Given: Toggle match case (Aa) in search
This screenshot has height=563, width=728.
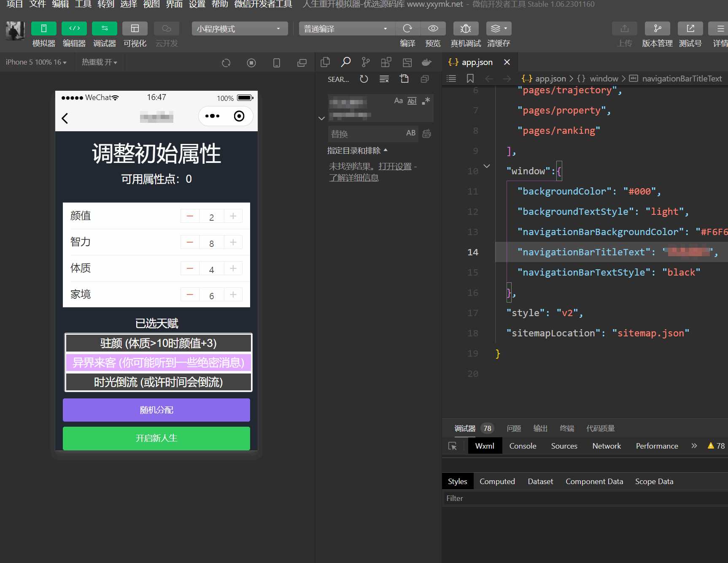Looking at the screenshot, I should pos(398,100).
